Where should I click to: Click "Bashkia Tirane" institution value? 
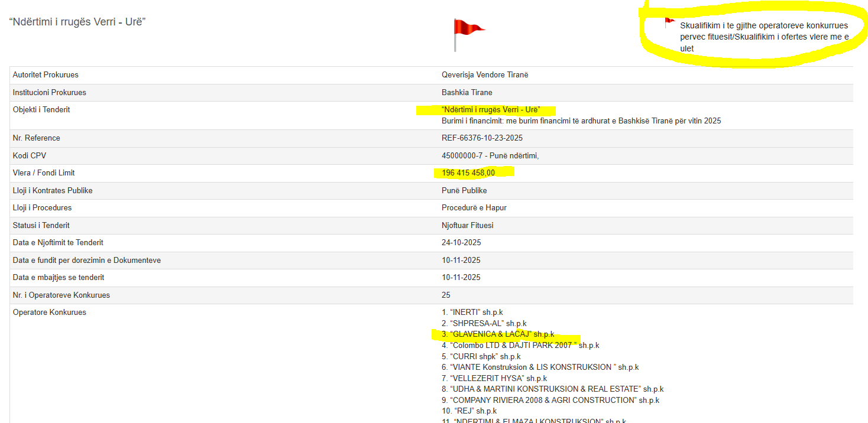tap(467, 93)
